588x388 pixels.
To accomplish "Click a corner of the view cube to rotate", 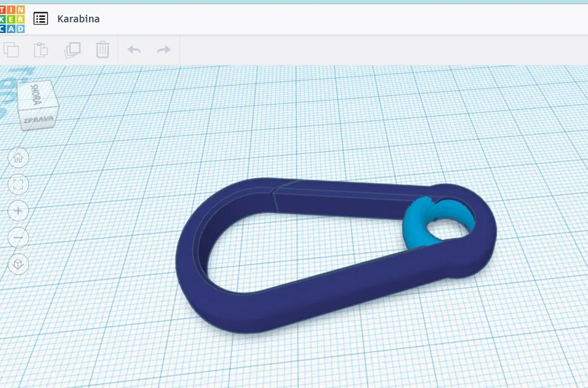I will pyautogui.click(x=58, y=106).
